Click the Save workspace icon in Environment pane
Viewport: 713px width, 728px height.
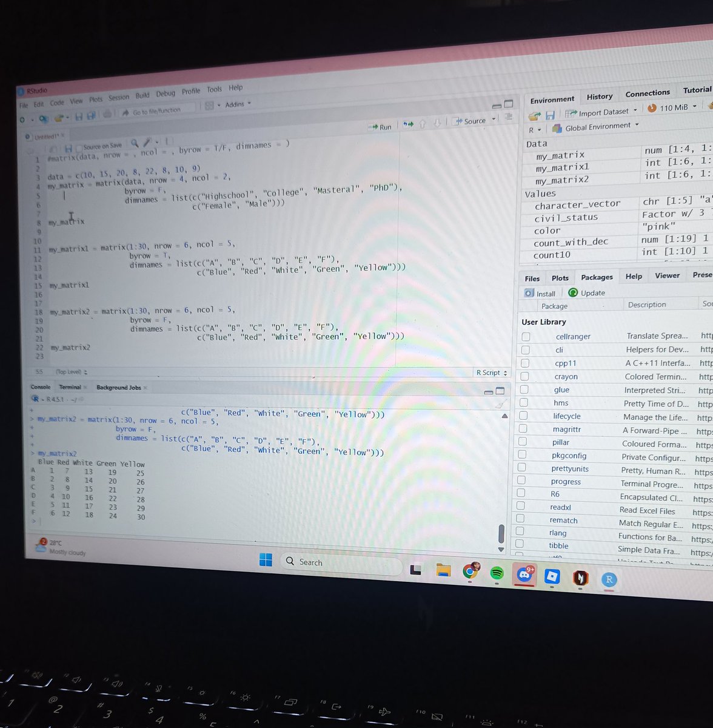(x=550, y=115)
